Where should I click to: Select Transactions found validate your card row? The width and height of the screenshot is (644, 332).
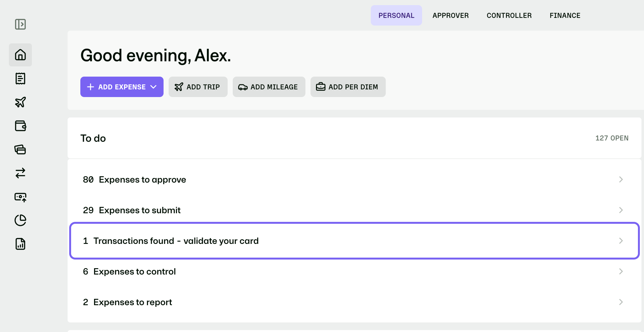pos(355,241)
